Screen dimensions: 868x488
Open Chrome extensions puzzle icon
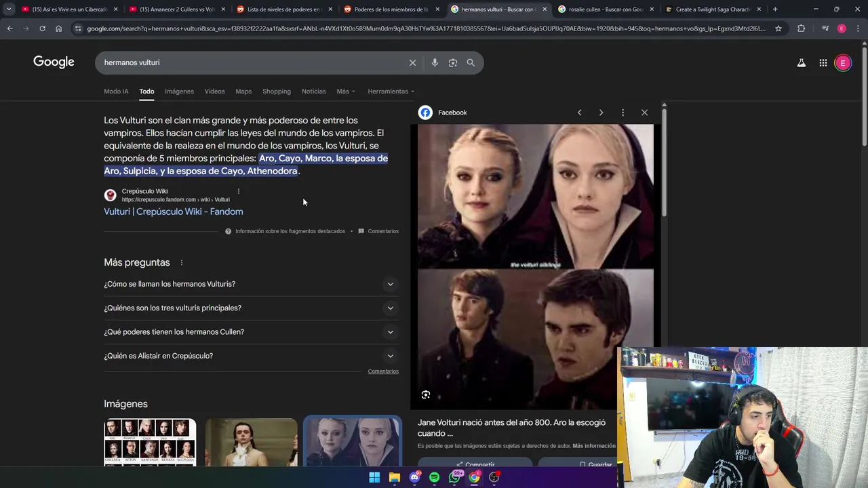click(x=801, y=28)
